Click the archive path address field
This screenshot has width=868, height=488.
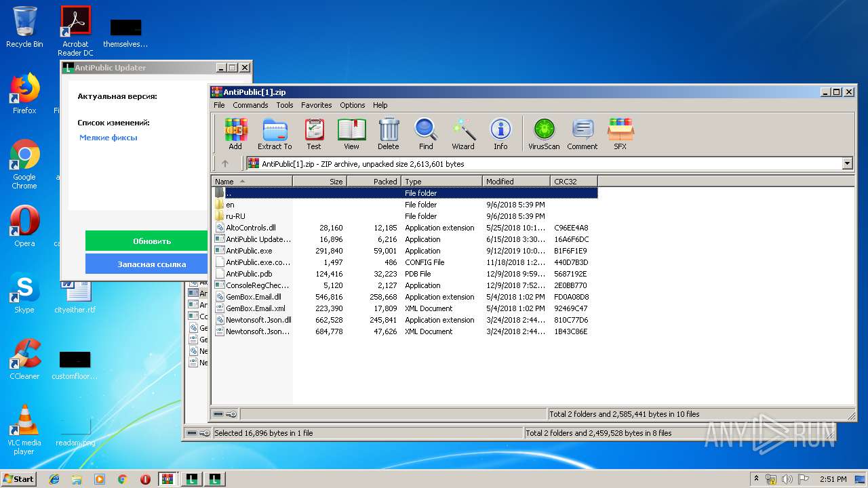[x=544, y=163]
